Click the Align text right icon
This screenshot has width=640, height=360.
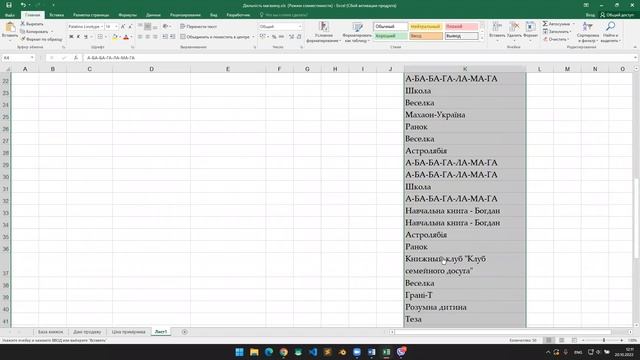coord(155,37)
